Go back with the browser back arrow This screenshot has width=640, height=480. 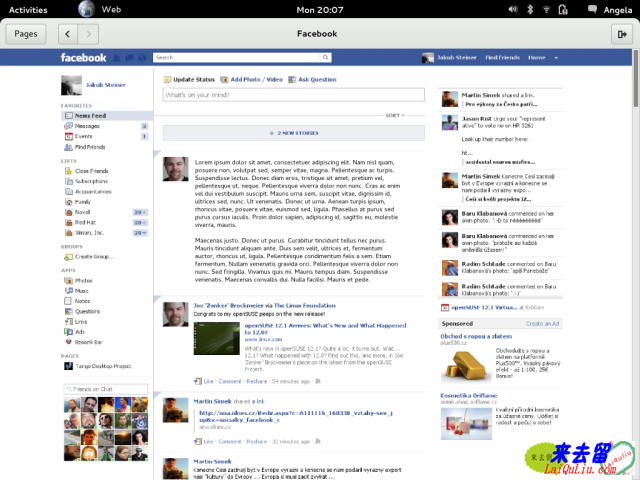coord(68,34)
